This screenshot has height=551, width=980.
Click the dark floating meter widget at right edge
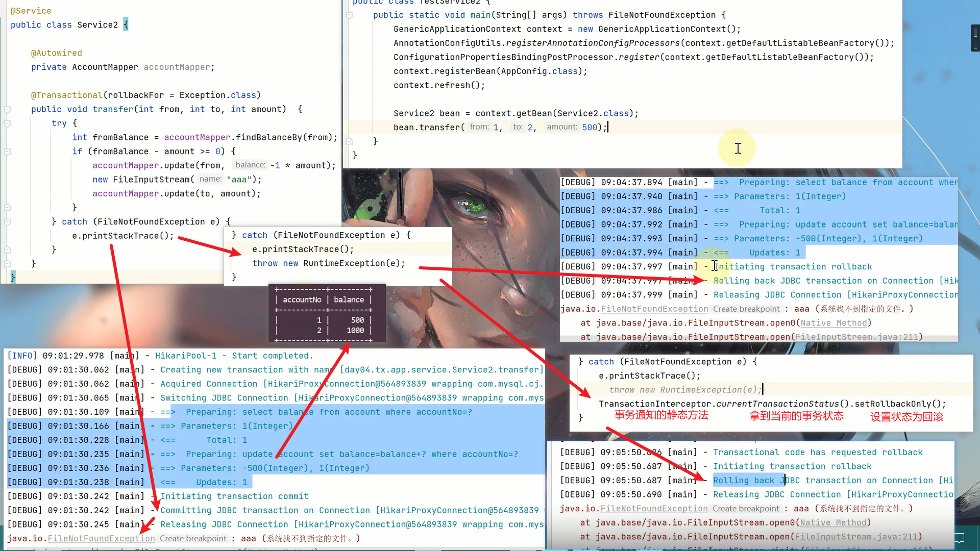coord(975,38)
